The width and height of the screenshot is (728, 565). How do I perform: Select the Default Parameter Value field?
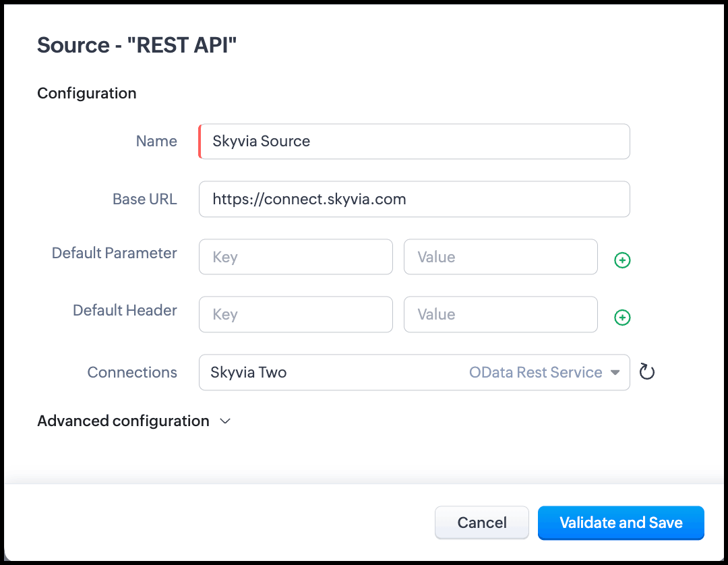500,257
